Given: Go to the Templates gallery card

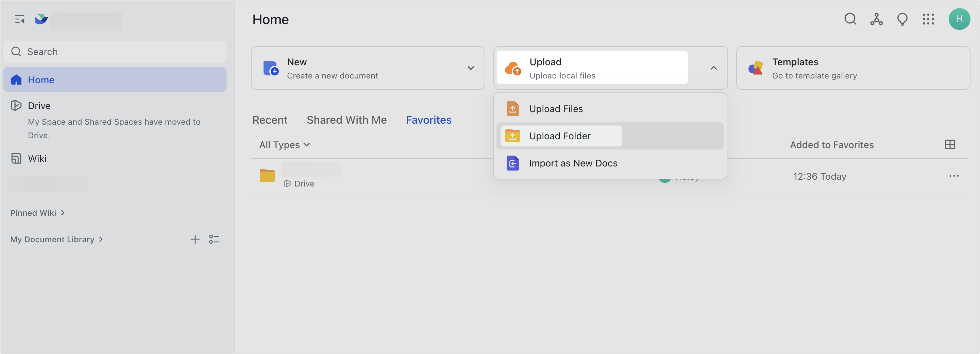Looking at the screenshot, I should pos(852,68).
